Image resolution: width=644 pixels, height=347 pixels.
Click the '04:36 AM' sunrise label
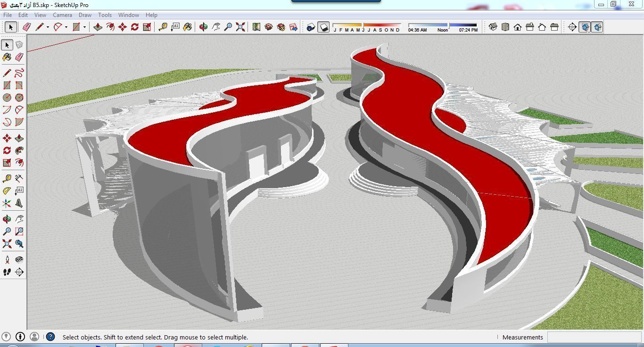click(x=417, y=30)
